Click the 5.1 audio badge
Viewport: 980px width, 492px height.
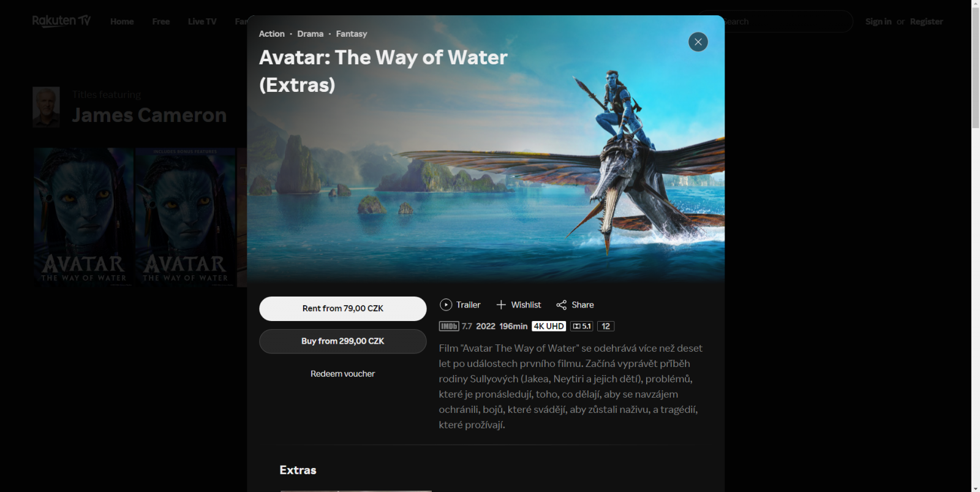coord(581,326)
